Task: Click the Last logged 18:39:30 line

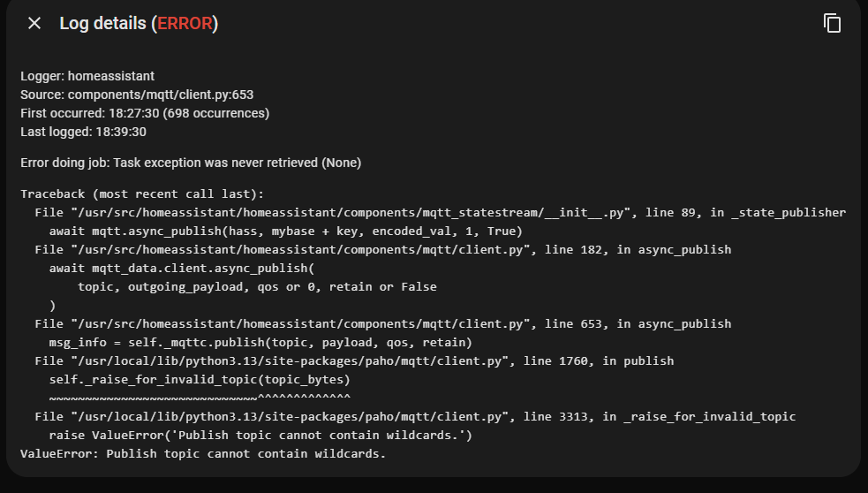Action: pos(83,132)
